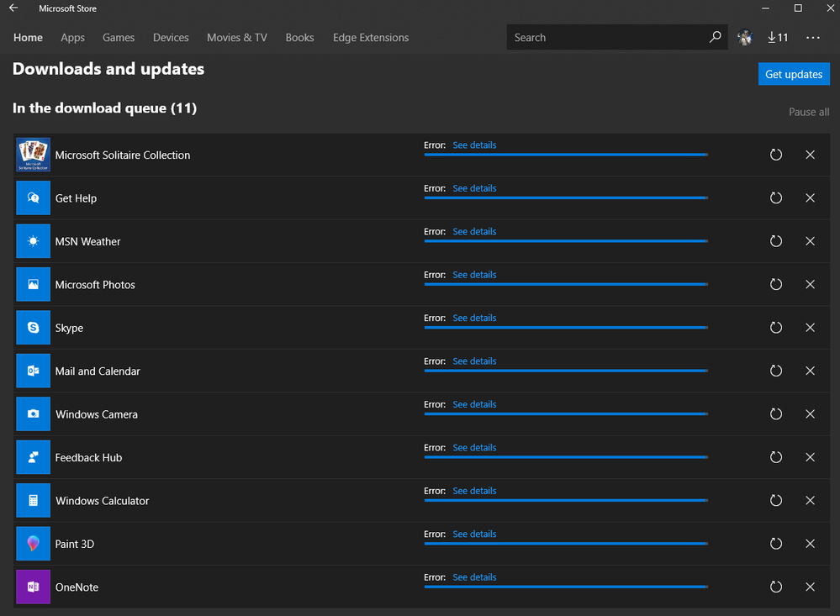Switch to the Movies & TV tab
Viewport: 840px width, 616px height.
[237, 38]
